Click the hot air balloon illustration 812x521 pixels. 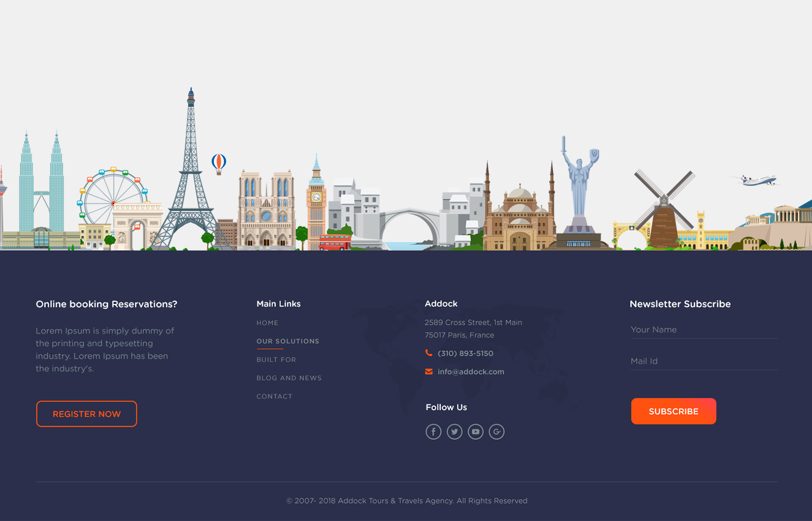tap(218, 164)
